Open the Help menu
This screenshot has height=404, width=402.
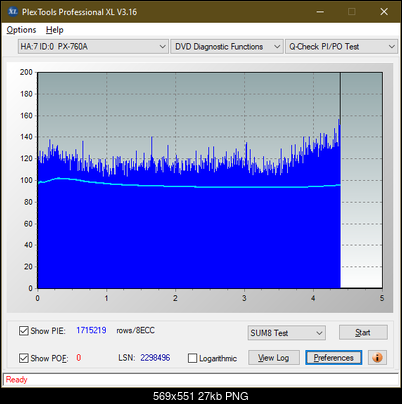point(54,30)
